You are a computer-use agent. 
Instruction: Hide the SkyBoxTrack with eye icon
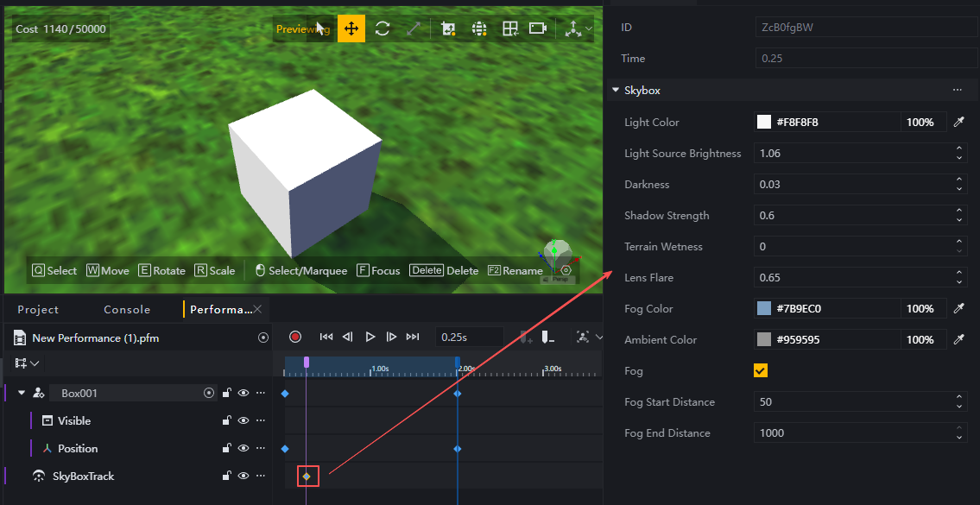(243, 477)
